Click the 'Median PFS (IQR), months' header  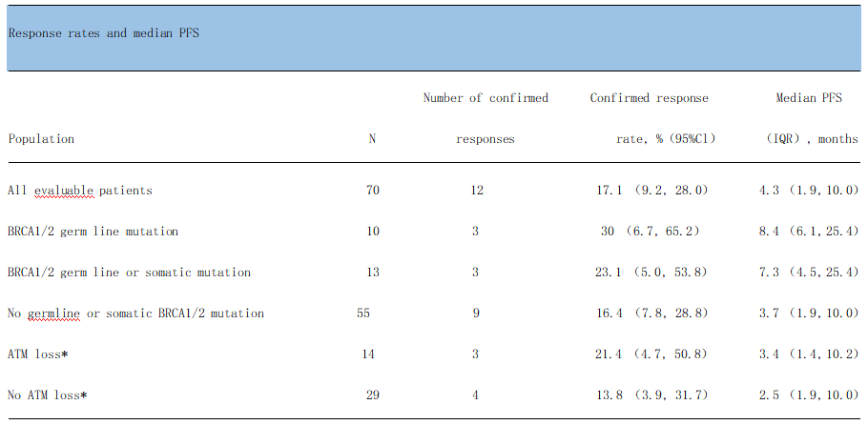click(x=812, y=118)
